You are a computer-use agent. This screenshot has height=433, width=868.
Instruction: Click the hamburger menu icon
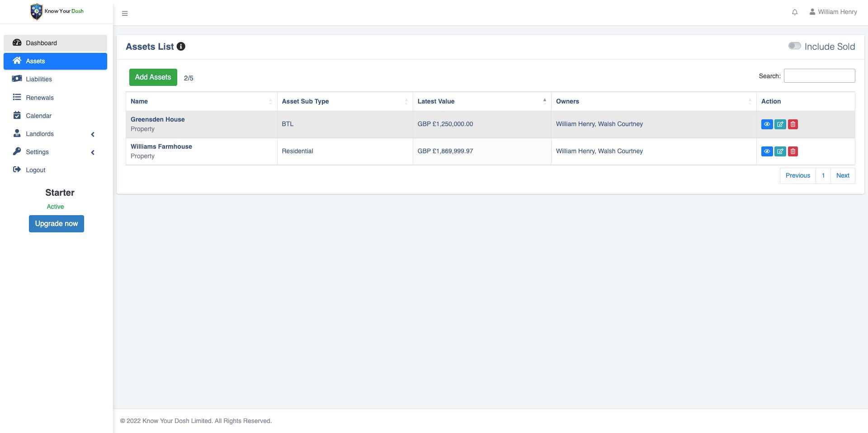point(125,14)
